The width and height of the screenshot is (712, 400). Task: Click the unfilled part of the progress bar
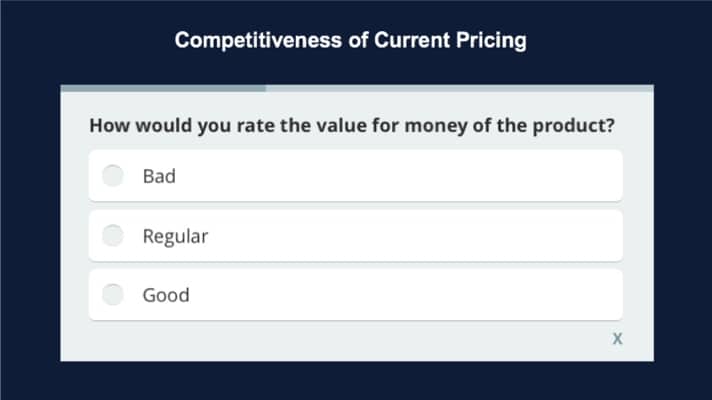point(460,88)
